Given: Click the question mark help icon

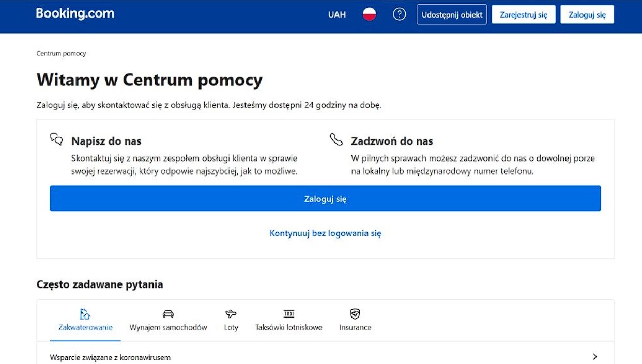Looking at the screenshot, I should tap(400, 14).
